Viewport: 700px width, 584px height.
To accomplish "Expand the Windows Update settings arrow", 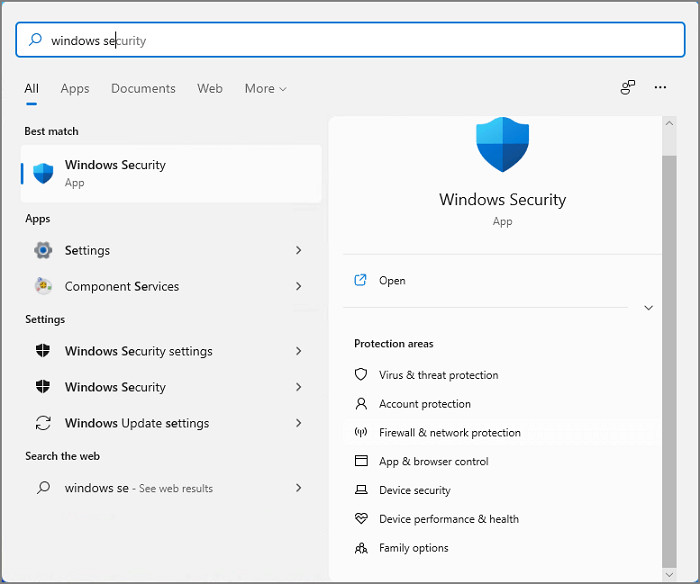I will pos(298,423).
